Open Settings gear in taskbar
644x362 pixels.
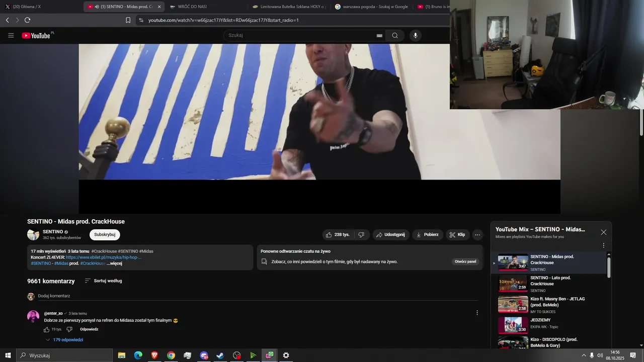pos(286,355)
